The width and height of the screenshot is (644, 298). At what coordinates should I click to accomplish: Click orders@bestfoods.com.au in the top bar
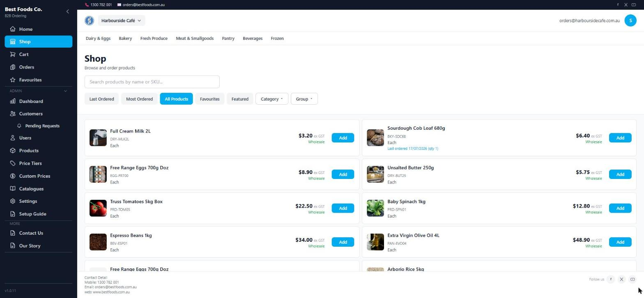pos(141,5)
